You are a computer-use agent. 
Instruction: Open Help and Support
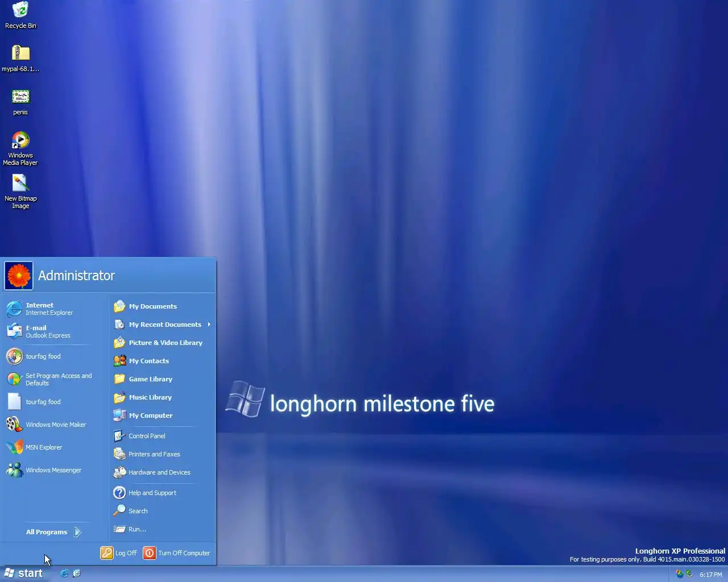(162, 493)
